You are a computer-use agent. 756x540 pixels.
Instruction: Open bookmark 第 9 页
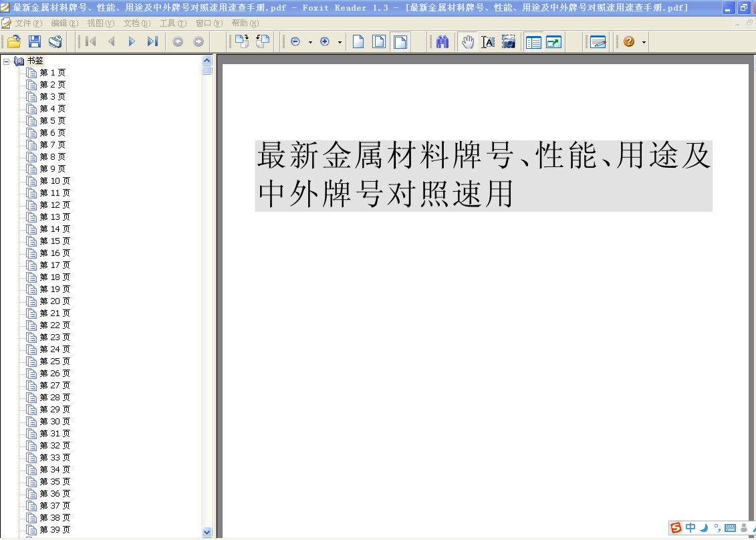tap(53, 169)
